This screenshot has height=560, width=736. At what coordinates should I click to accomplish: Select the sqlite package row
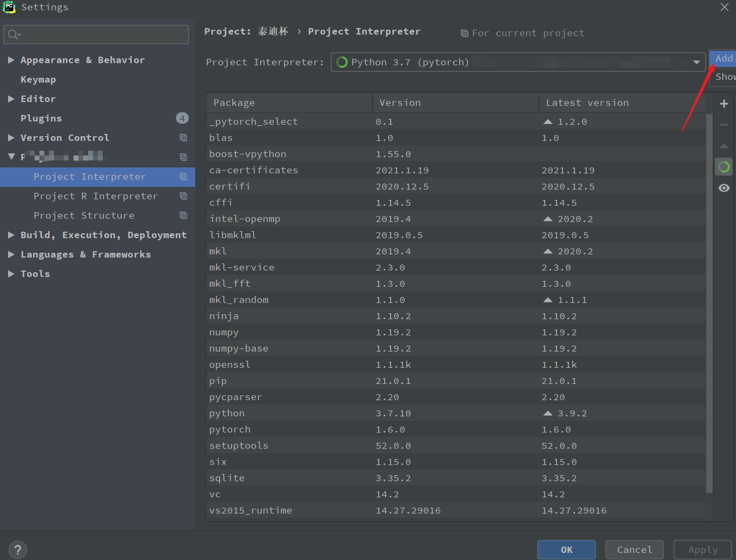tap(456, 478)
